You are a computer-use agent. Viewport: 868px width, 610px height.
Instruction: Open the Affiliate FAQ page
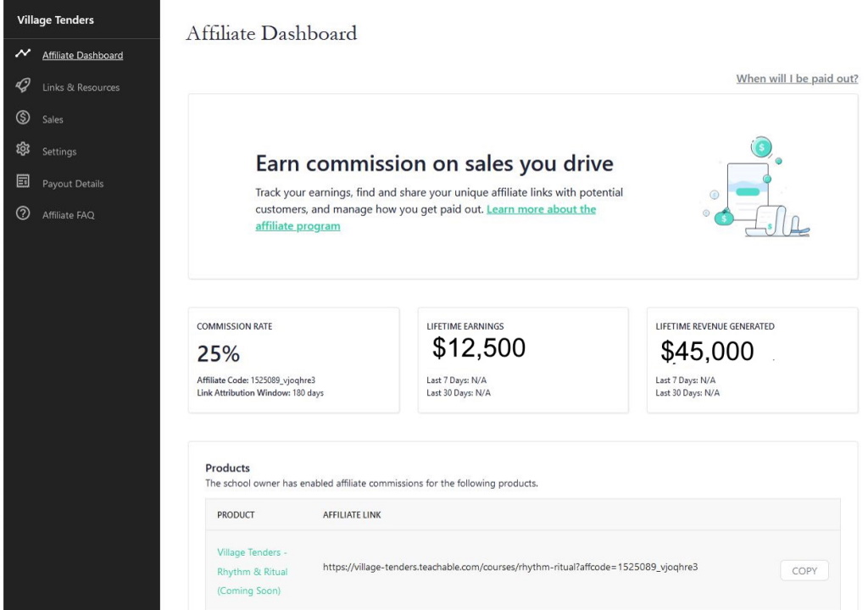pyautogui.click(x=68, y=215)
